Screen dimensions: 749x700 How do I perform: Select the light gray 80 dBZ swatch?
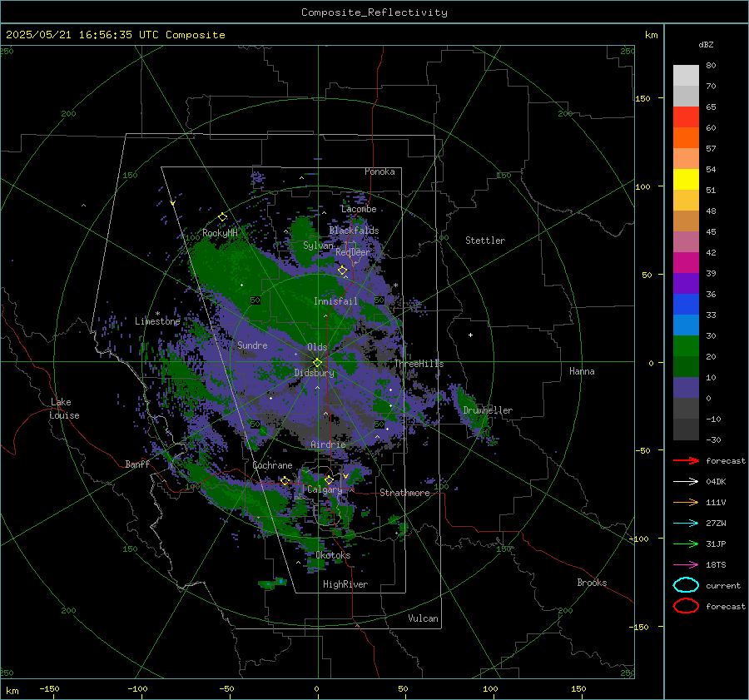[686, 75]
